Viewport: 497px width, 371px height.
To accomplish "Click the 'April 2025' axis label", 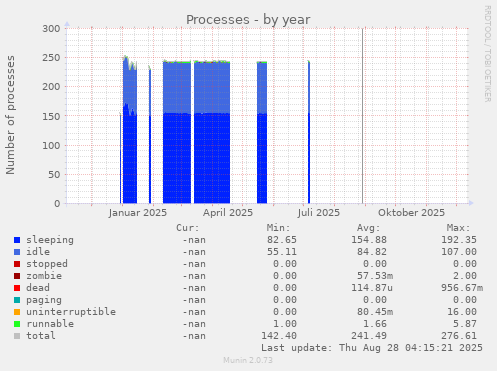I will click(228, 213).
